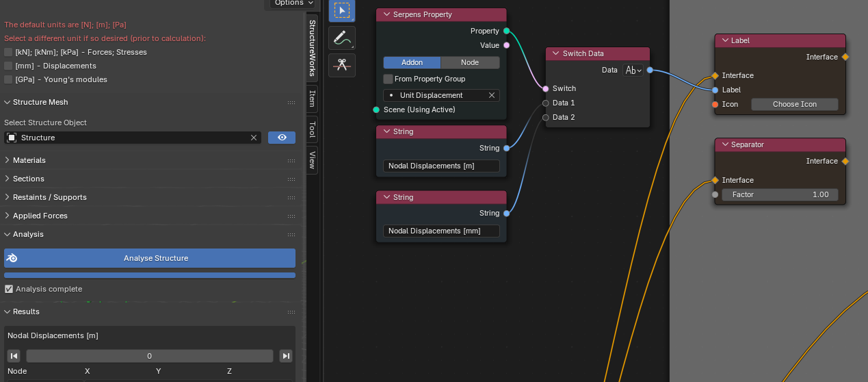Select the Links Cut tool

point(341,65)
